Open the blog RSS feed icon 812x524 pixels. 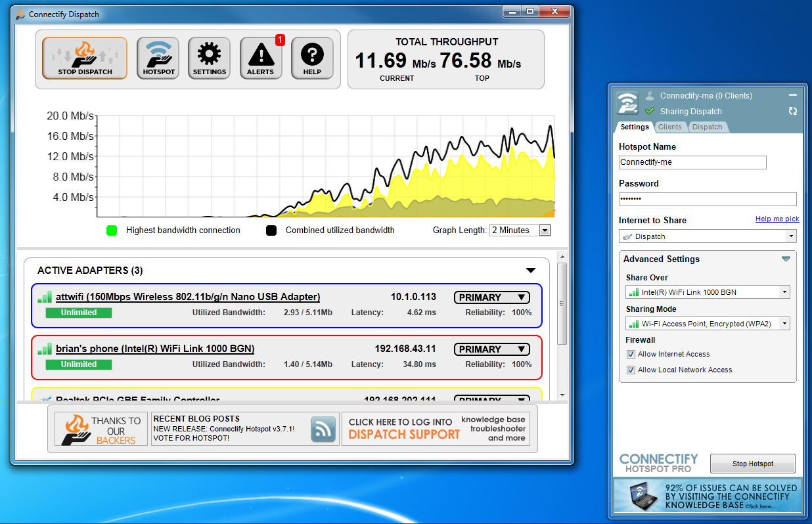click(323, 428)
